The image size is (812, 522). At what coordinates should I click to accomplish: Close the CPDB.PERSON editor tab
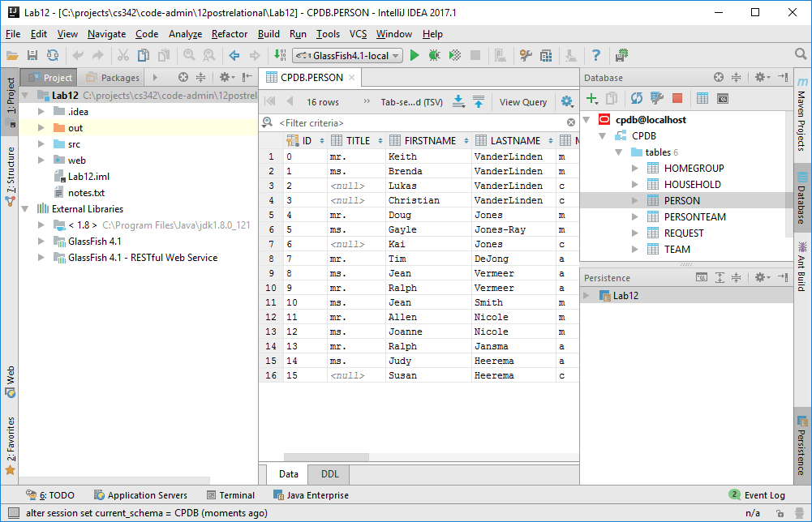[x=351, y=78]
